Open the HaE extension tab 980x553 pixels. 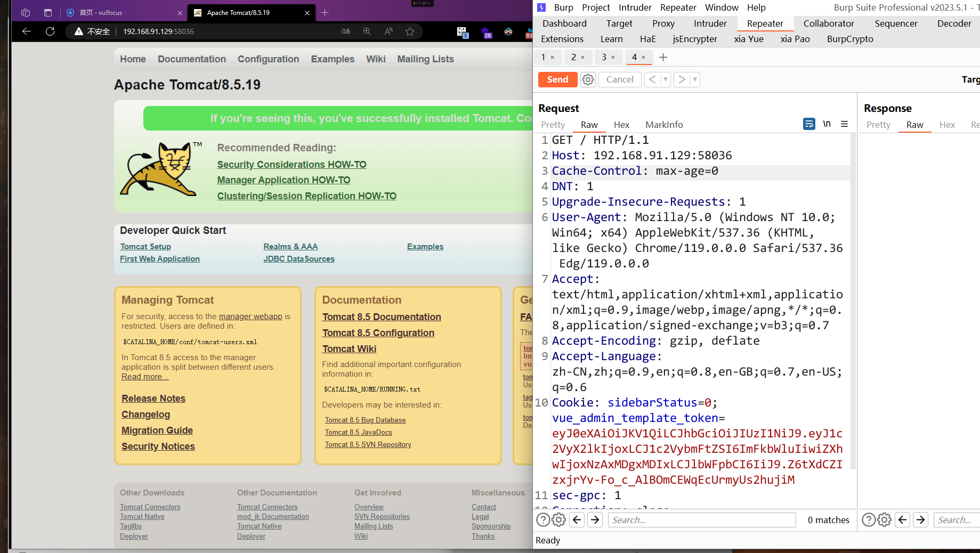[647, 39]
